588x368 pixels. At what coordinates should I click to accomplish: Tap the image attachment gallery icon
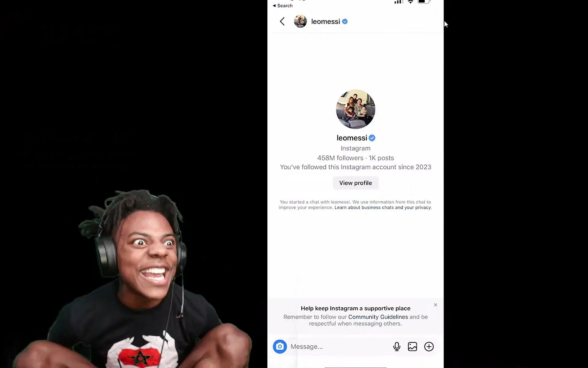pyautogui.click(x=412, y=346)
